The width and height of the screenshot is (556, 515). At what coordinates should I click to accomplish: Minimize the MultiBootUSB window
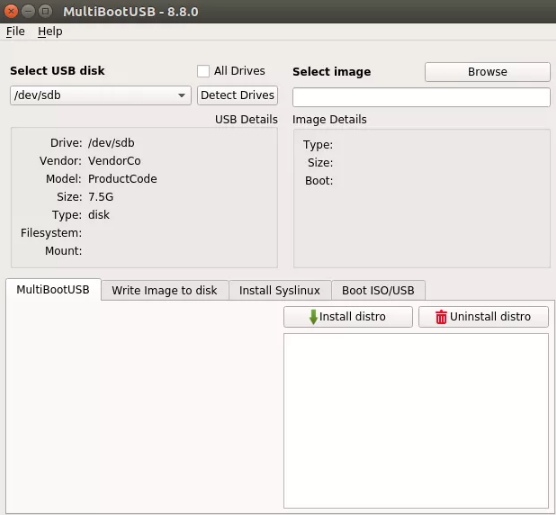point(28,11)
